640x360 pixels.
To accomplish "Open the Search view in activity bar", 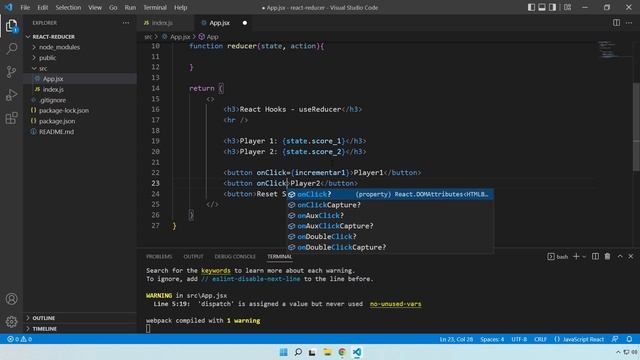I will coord(11,49).
